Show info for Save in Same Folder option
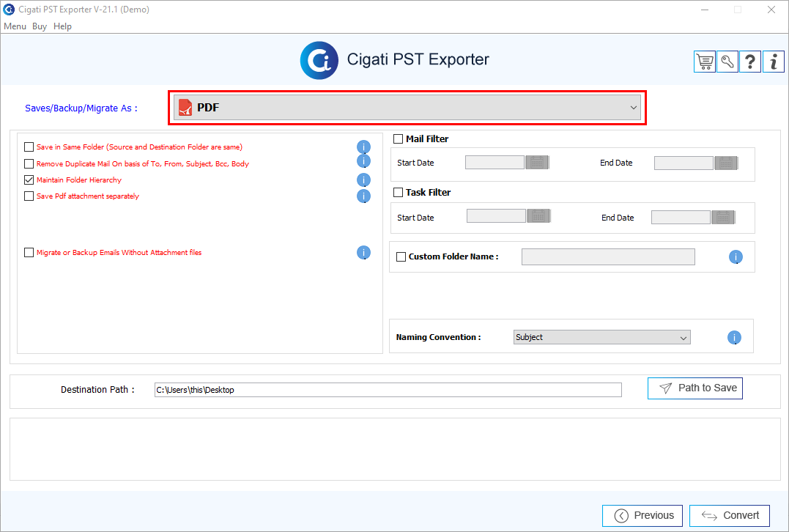 pyautogui.click(x=364, y=147)
